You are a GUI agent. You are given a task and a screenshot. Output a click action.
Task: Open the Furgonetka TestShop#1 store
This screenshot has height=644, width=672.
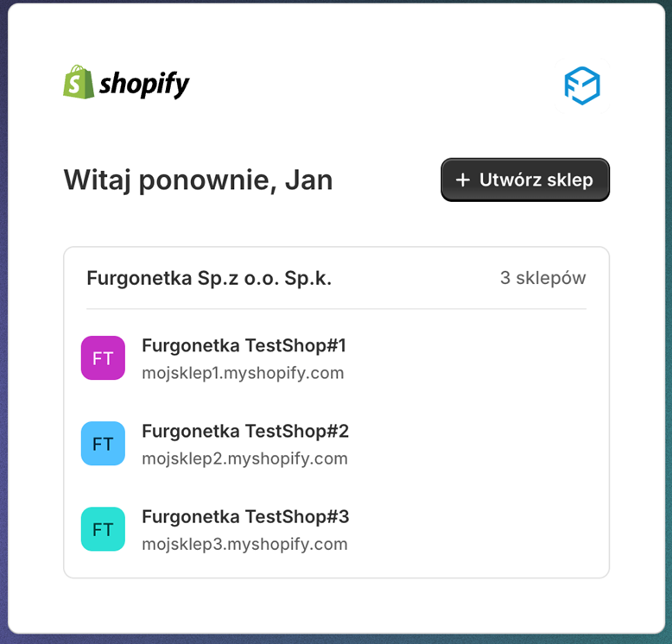(x=244, y=346)
